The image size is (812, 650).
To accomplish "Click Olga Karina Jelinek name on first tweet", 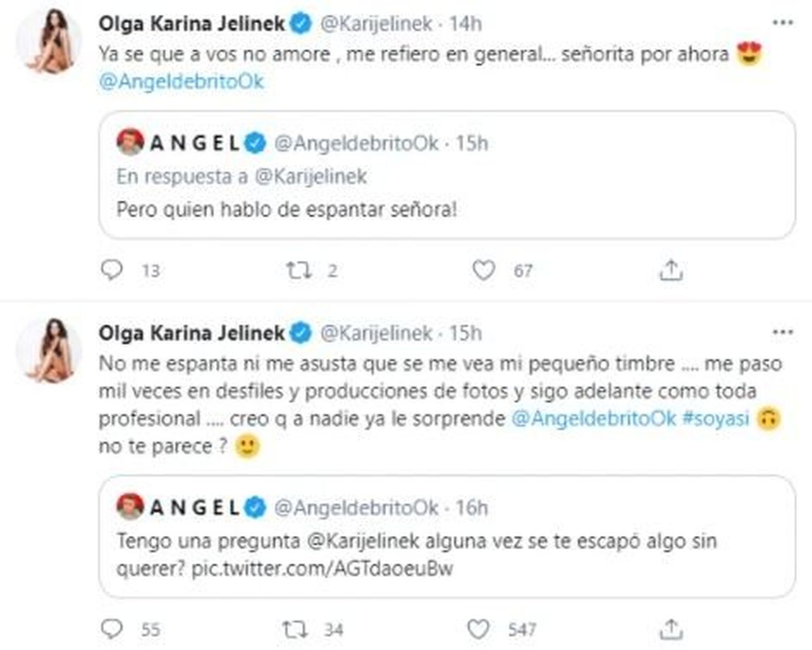I will pos(191,23).
